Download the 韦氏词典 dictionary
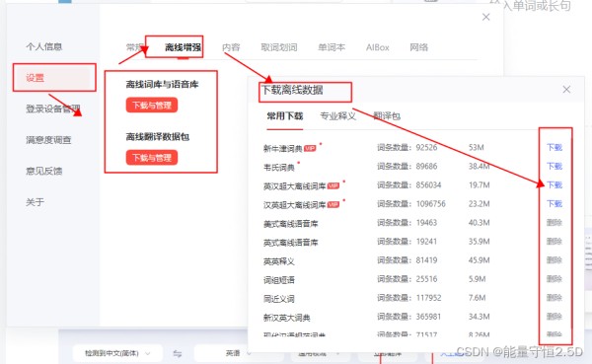The width and height of the screenshot is (592, 364). point(555,166)
